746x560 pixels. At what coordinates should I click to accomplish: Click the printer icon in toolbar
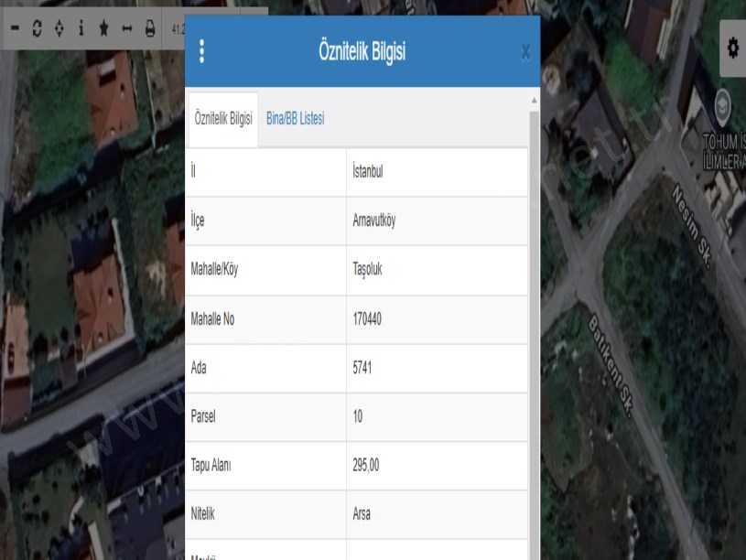pyautogui.click(x=150, y=28)
